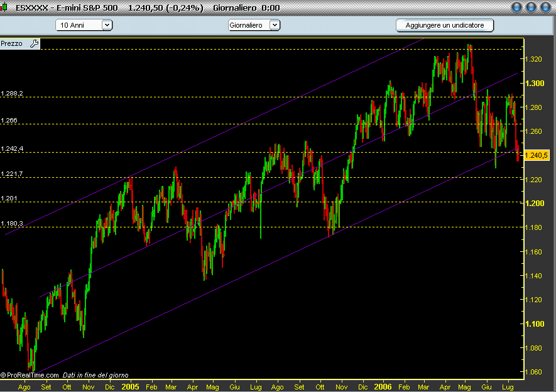Select the 1.266 level label
The image size is (556, 392).
click(x=9, y=121)
